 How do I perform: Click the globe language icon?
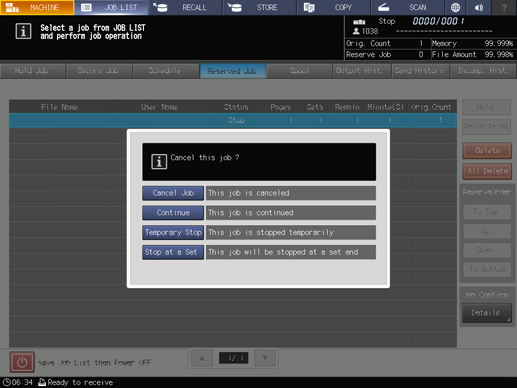(x=455, y=7)
